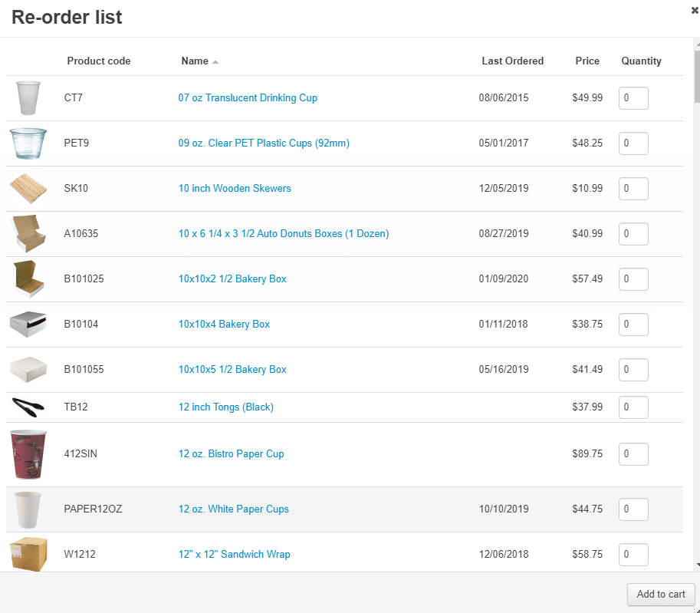Sort by Product code column header

click(x=98, y=61)
